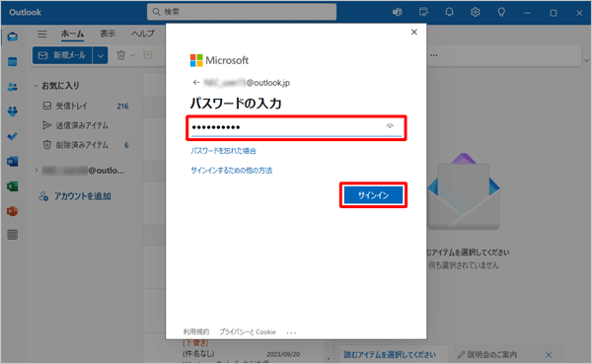Viewport: 592px width, 364px height.
Task: Click the delete trash icon in toolbar
Action: (120, 55)
